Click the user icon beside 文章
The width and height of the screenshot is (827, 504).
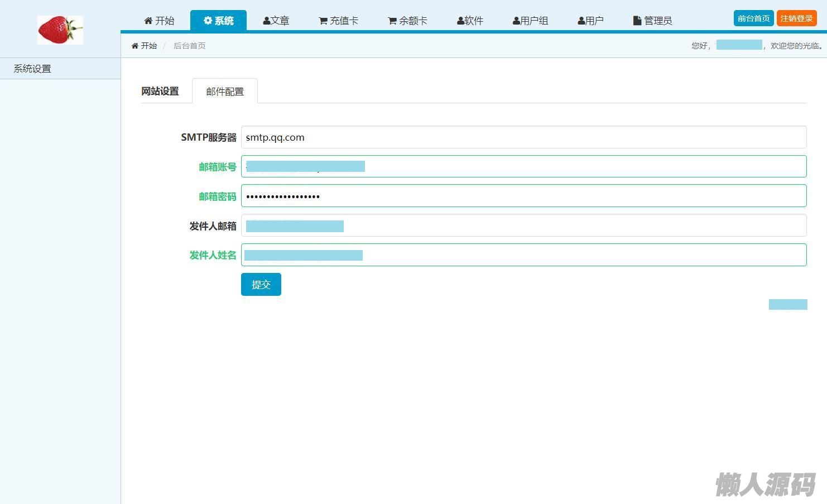pos(267,21)
